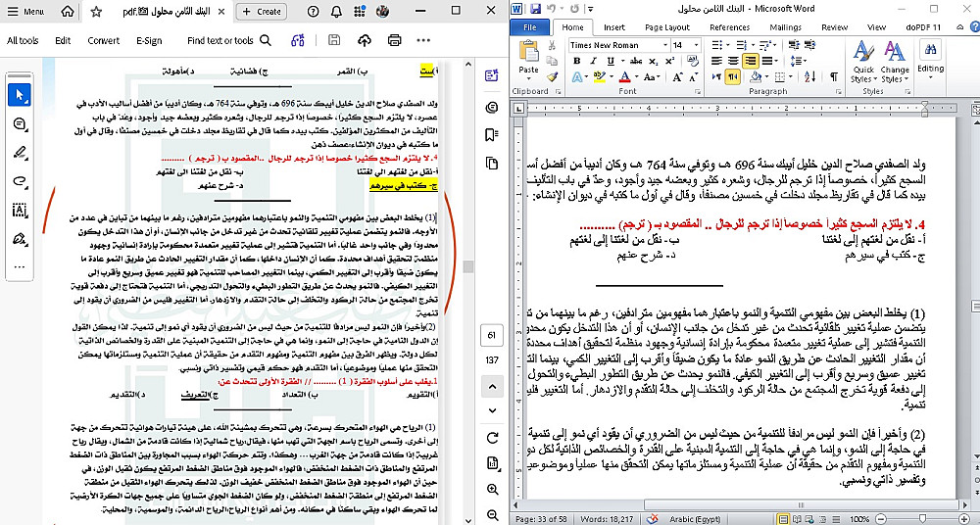The image size is (980, 525).
Task: Open the bookmarks panel in Acrobat sidebar
Action: pyautogui.click(x=492, y=135)
